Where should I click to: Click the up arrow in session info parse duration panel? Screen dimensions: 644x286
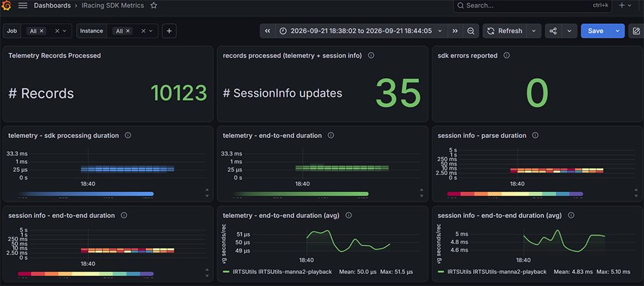[636, 190]
